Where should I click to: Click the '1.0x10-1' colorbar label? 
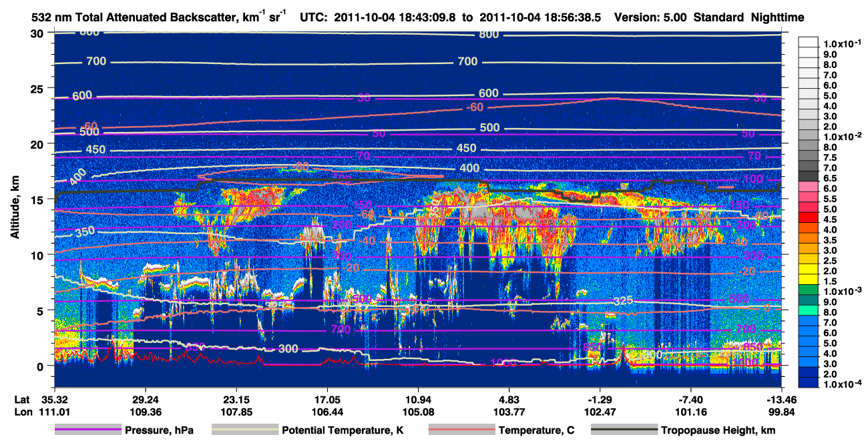click(x=842, y=43)
